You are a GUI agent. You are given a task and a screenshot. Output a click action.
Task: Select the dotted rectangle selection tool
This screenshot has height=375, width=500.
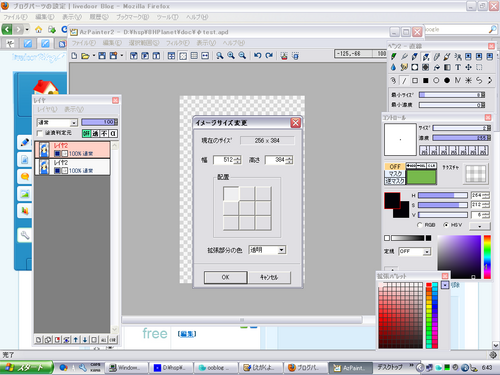(x=479, y=67)
